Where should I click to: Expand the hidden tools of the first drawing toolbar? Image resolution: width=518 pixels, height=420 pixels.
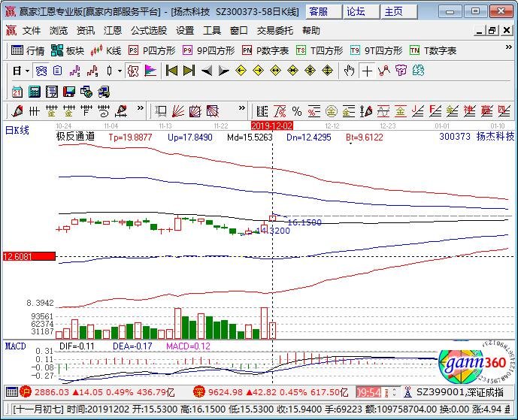[141, 108]
